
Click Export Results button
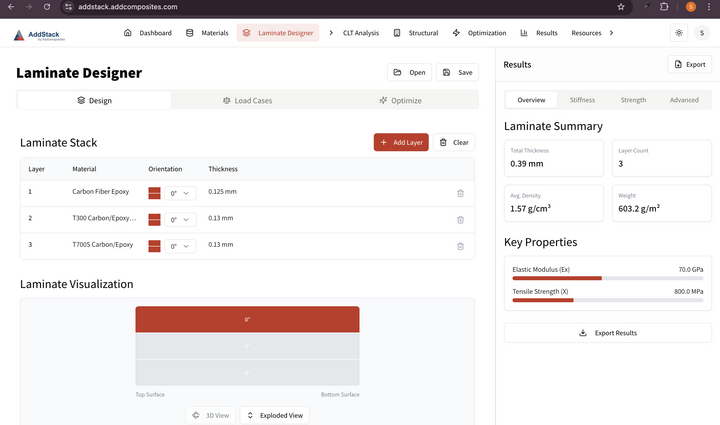pos(608,333)
